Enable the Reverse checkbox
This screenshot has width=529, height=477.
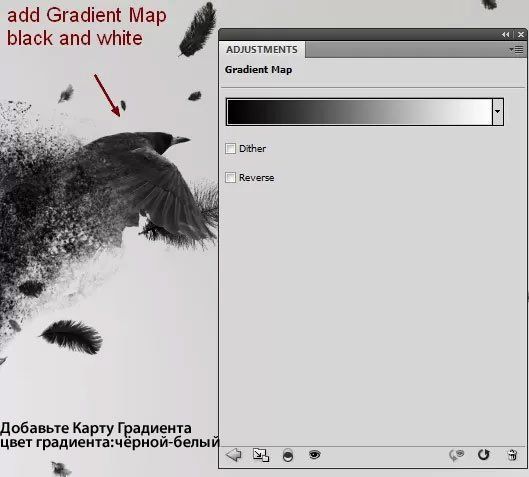(230, 177)
